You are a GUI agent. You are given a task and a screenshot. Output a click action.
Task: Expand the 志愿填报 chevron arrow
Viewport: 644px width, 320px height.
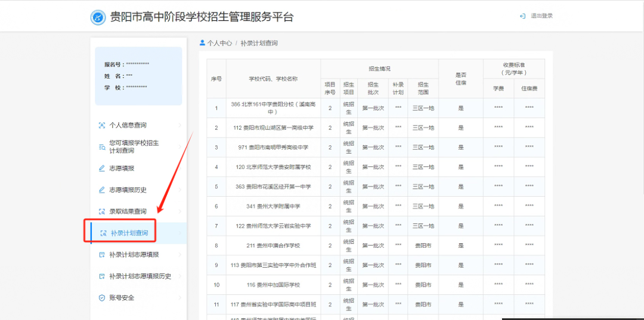tap(179, 168)
